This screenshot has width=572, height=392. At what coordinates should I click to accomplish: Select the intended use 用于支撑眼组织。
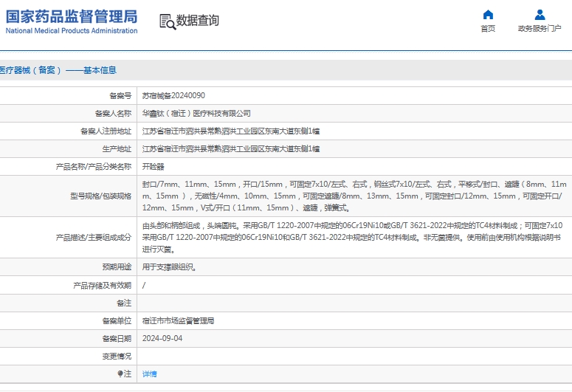click(x=170, y=267)
